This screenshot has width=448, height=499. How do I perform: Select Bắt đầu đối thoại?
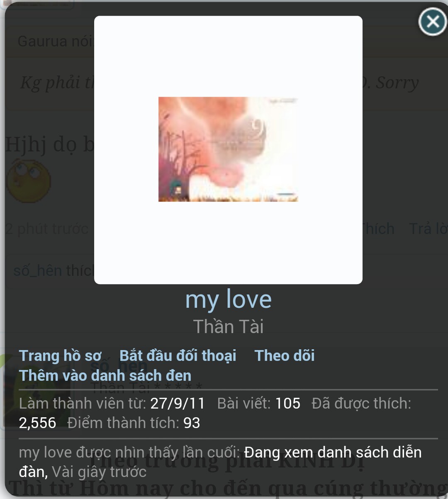(178, 355)
